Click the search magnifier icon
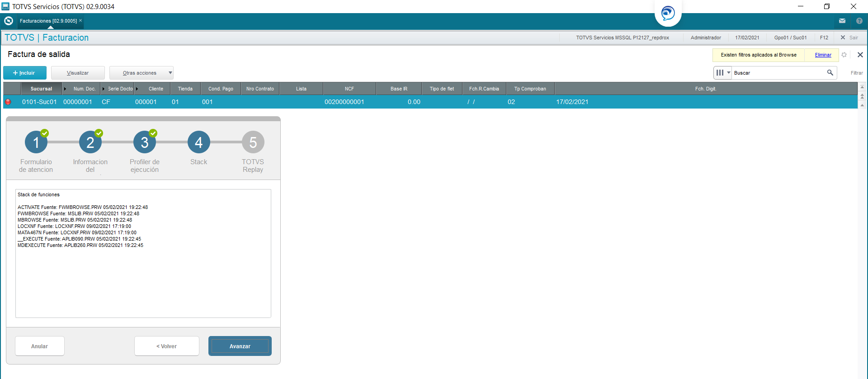Screen dimensions: 868x379 (830, 72)
